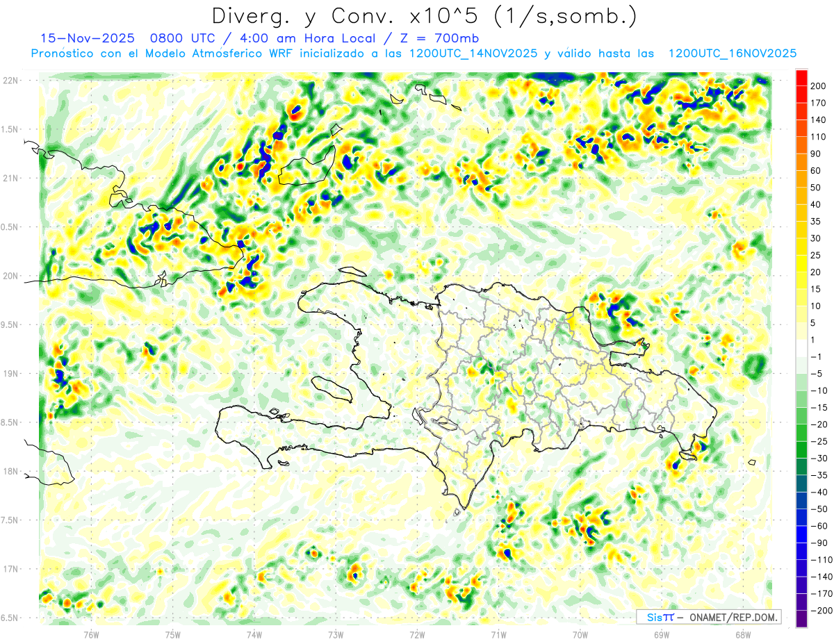Click the longitude label "69W"
Screen dimensions: 834x644
click(662, 635)
